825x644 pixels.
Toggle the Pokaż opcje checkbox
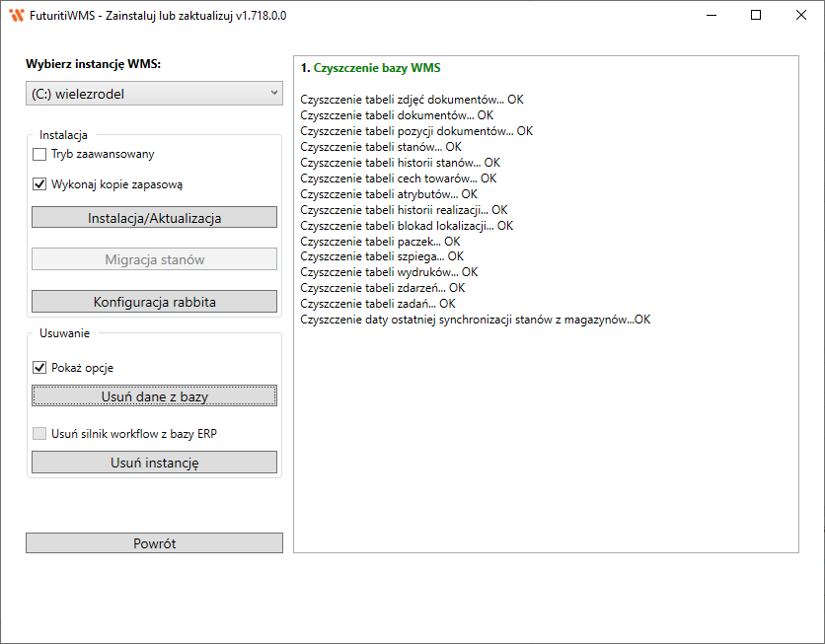click(x=39, y=368)
